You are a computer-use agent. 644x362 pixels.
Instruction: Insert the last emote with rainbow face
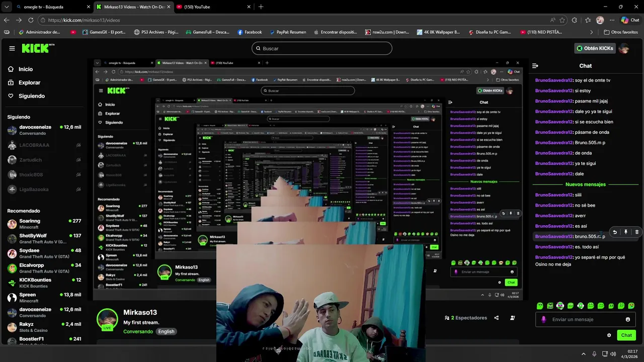631,306
